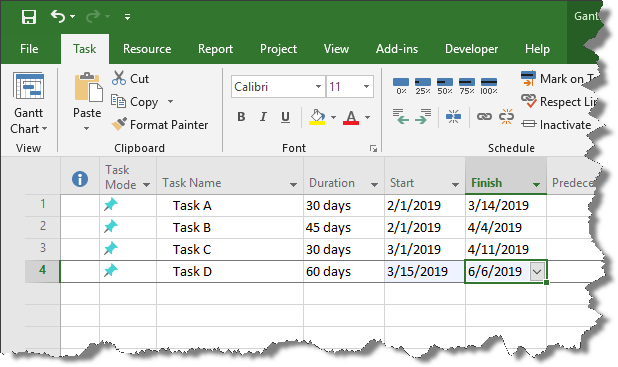Screen dimensions: 618x367
Task: Indent the selected task
Action: tap(423, 116)
